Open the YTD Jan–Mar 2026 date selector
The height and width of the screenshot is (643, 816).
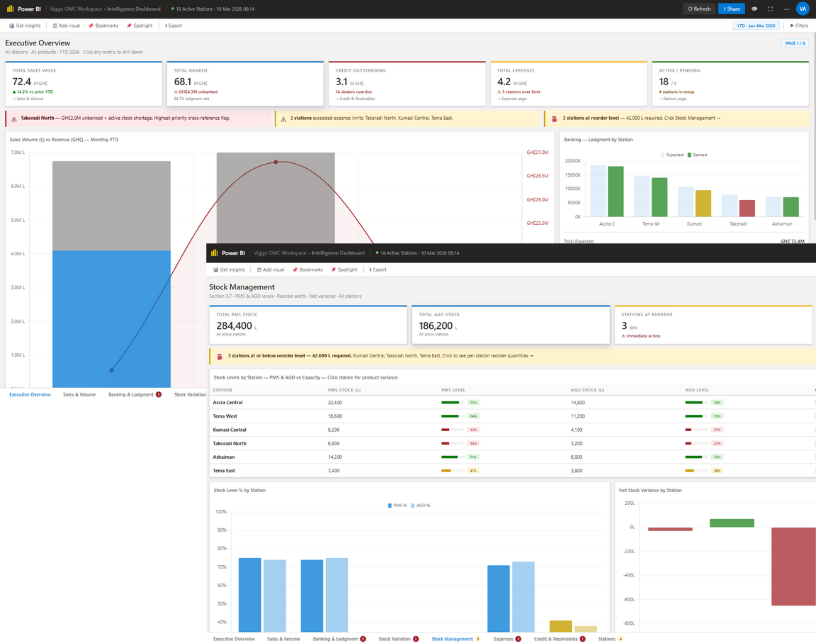[756, 25]
